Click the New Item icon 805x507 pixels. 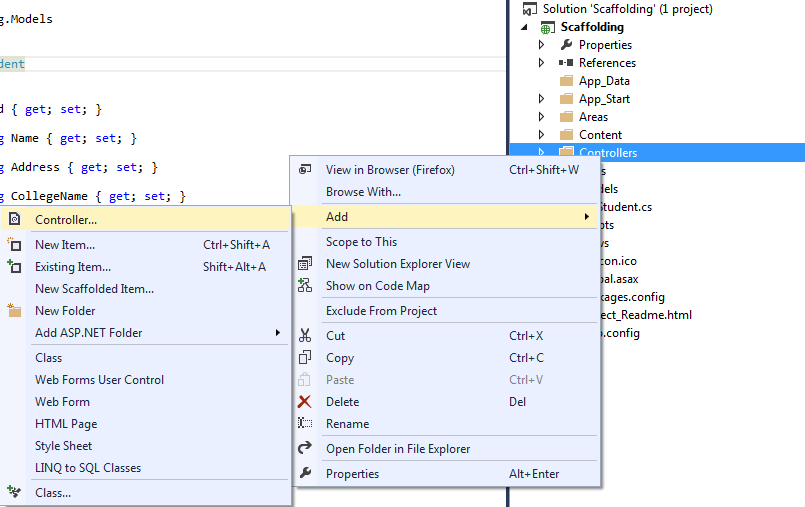click(14, 244)
